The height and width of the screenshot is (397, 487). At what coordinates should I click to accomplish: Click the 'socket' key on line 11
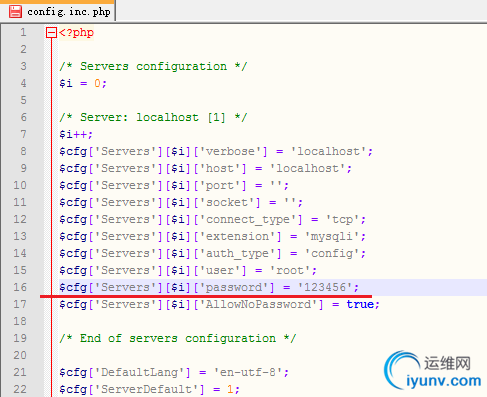(x=227, y=202)
